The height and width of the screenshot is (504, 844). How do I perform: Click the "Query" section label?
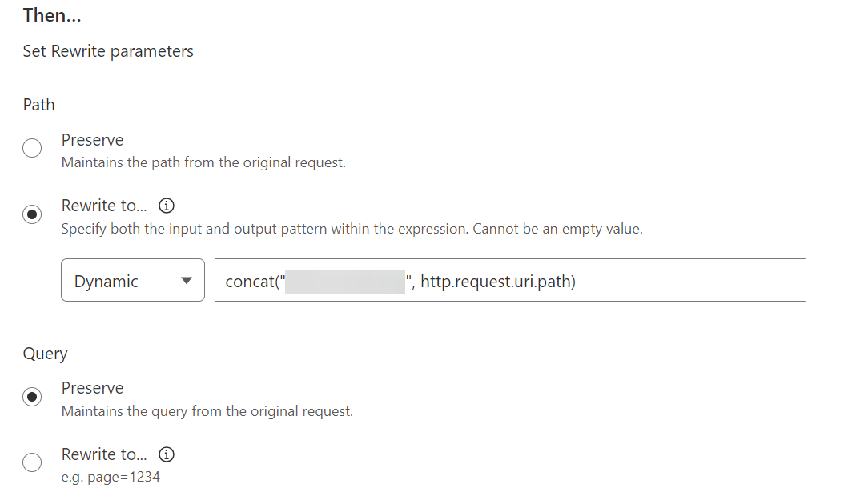pos(45,354)
